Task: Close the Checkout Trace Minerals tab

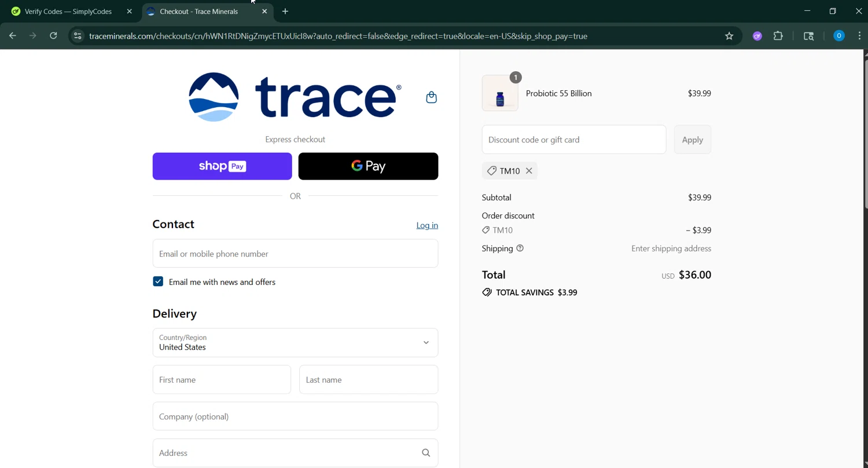Action: click(264, 12)
